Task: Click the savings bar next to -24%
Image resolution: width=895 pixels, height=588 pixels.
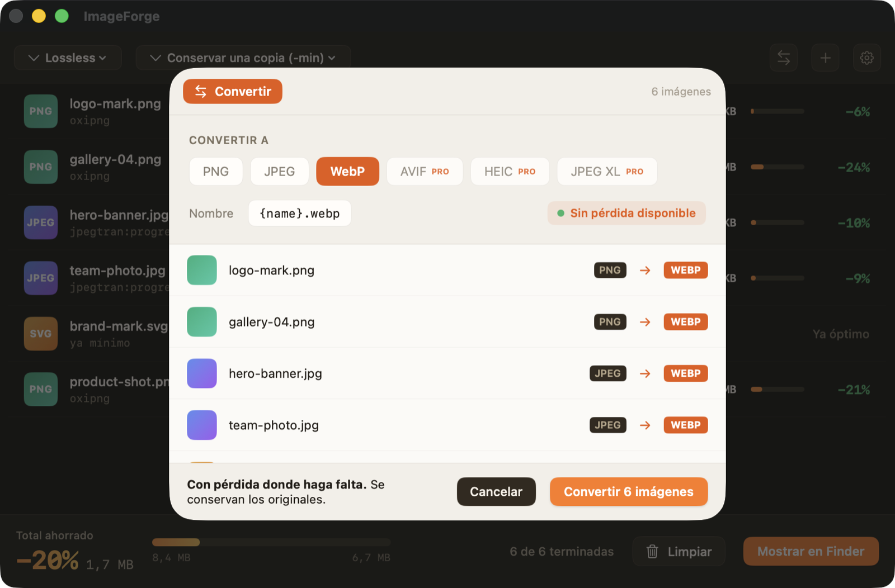Action: pyautogui.click(x=778, y=167)
